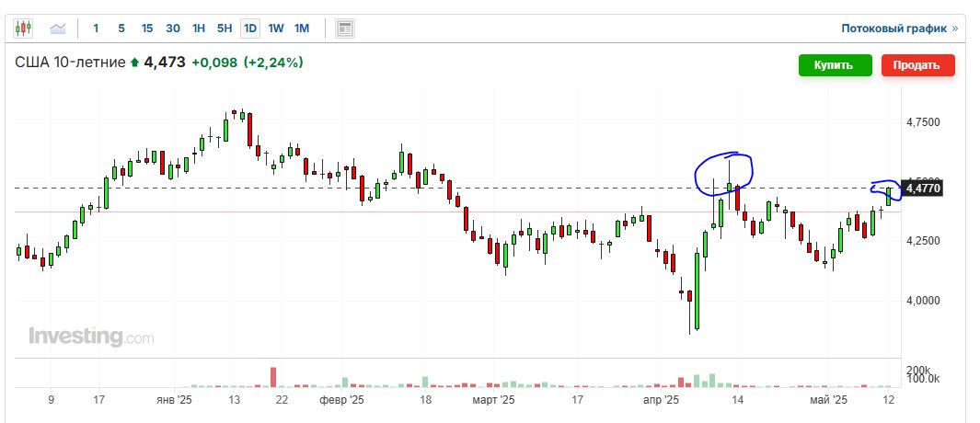
Task: Switch to the 30-minute interval
Action: 173,29
